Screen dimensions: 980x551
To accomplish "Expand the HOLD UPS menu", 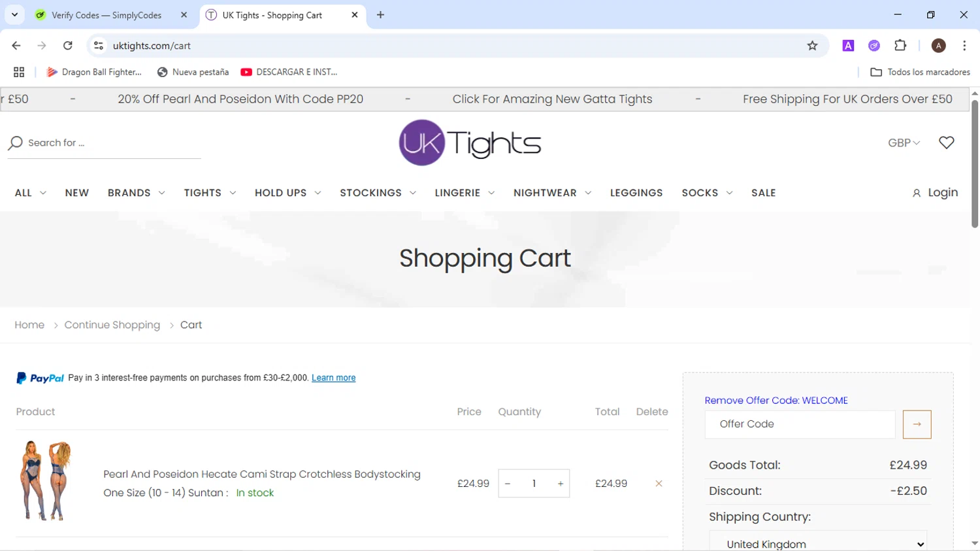I will tap(288, 193).
